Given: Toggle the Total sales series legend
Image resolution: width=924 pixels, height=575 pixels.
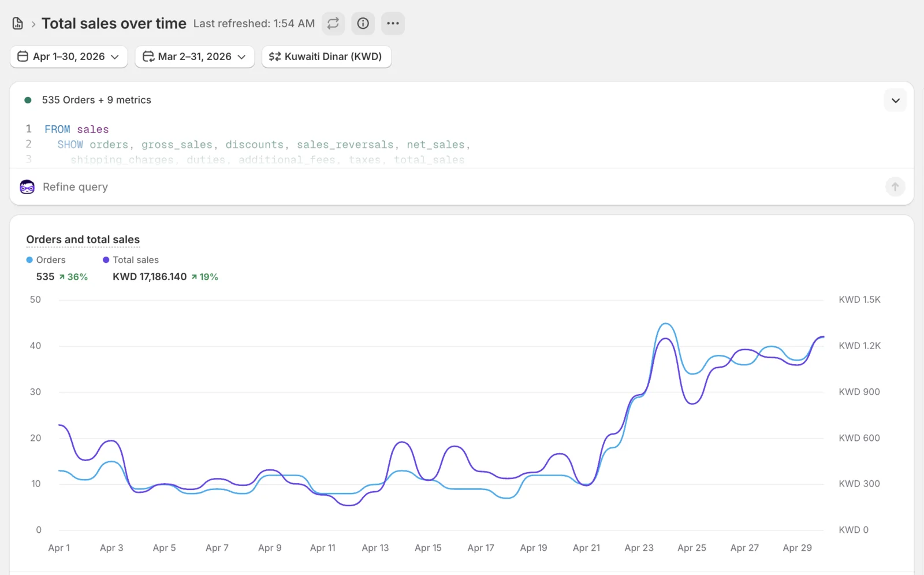Looking at the screenshot, I should [131, 260].
